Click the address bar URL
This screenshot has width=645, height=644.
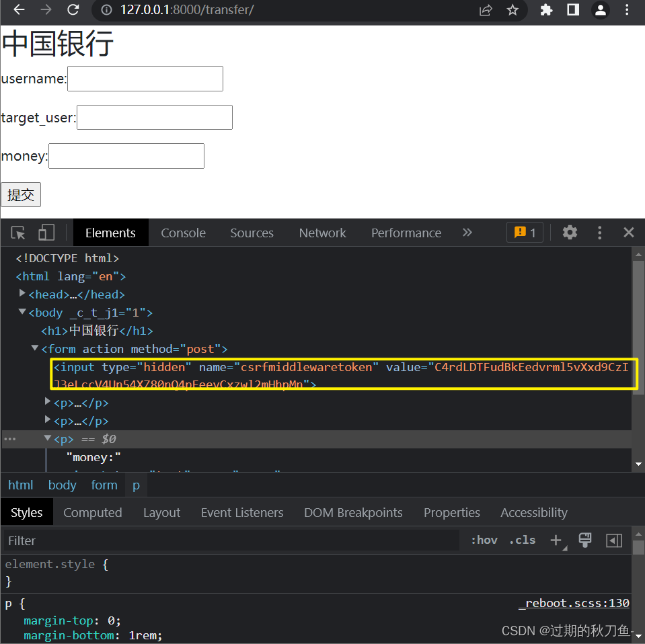(187, 9)
